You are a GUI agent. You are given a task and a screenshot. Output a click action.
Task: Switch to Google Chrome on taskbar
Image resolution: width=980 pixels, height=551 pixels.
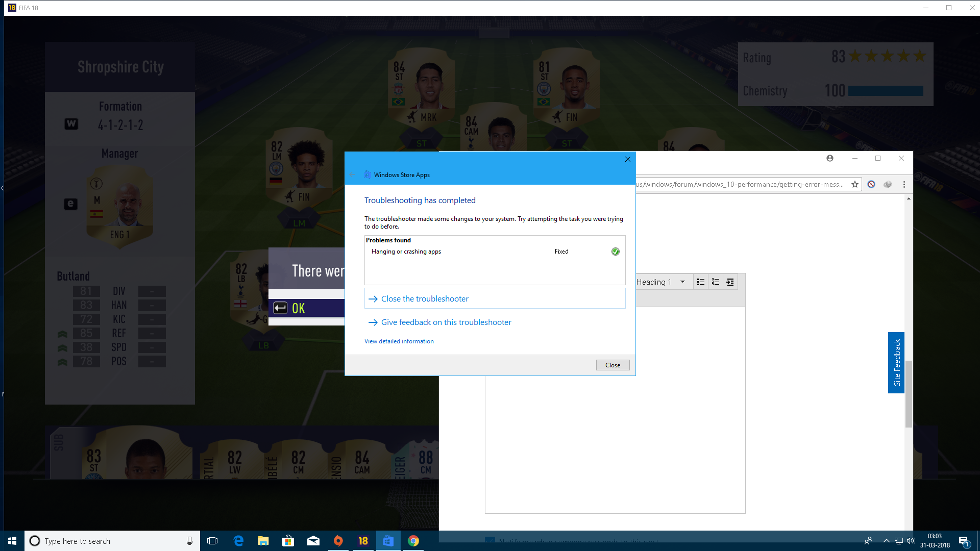point(413,541)
